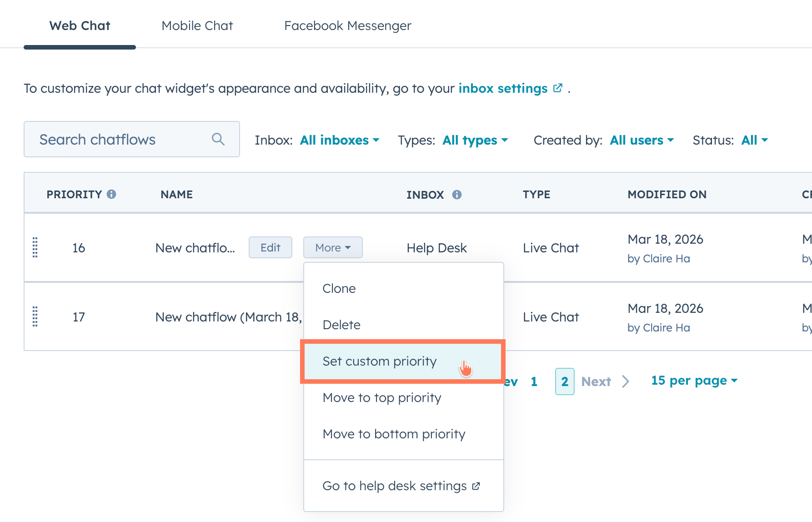Open the Facebook Messenger tab
This screenshot has height=522, width=812.
pos(347,25)
